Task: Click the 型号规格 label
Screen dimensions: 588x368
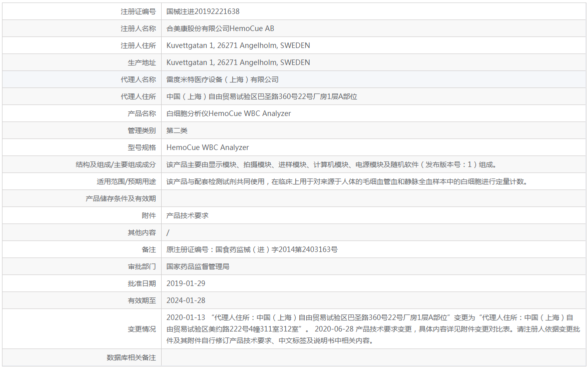Action: pyautogui.click(x=142, y=147)
